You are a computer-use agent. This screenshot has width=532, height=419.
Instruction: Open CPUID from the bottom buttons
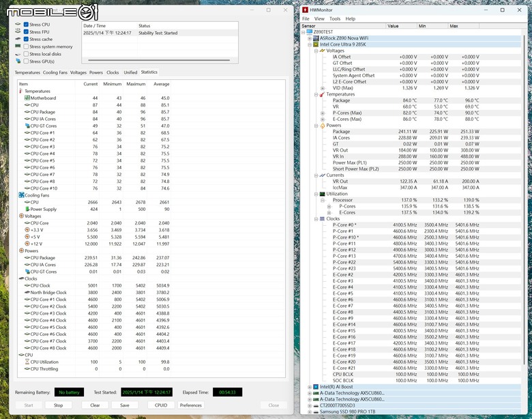pos(161,405)
